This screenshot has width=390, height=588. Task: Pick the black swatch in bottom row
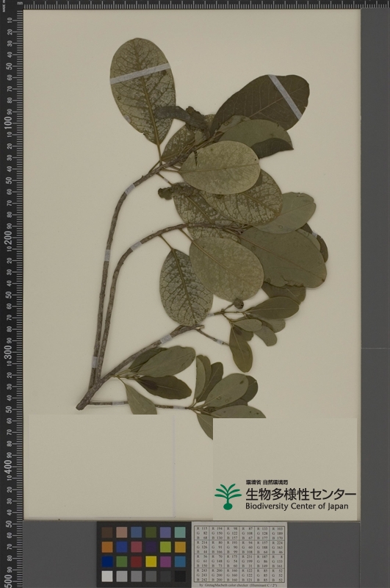coord(180,576)
